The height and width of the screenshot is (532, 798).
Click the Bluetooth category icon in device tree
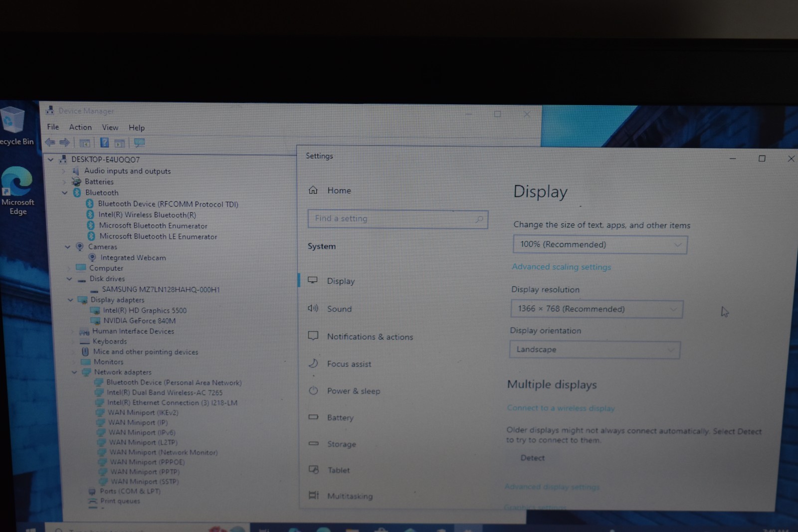[x=77, y=192]
